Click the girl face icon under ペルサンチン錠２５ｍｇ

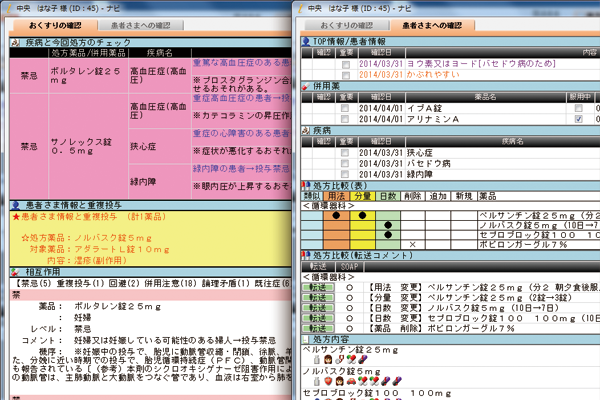click(328, 359)
